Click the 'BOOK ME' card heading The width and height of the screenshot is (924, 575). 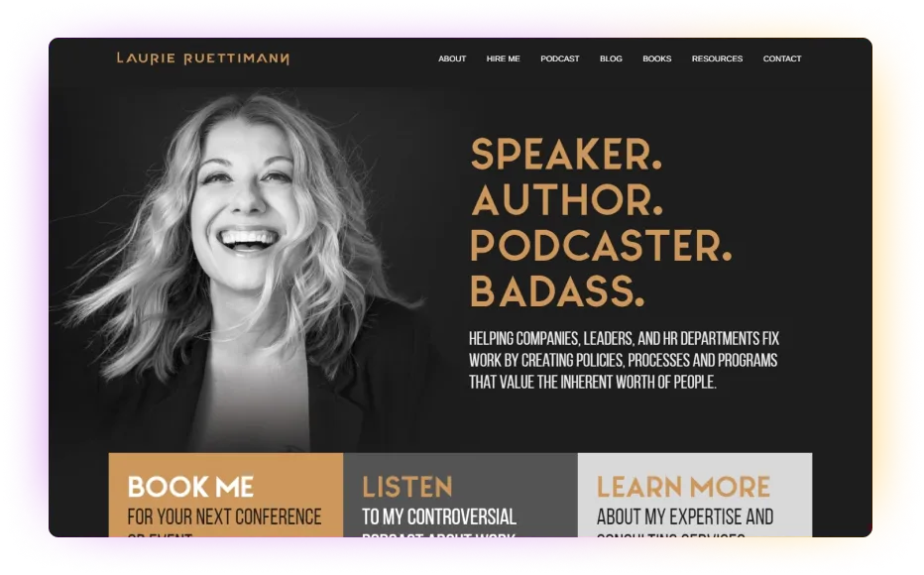point(190,487)
